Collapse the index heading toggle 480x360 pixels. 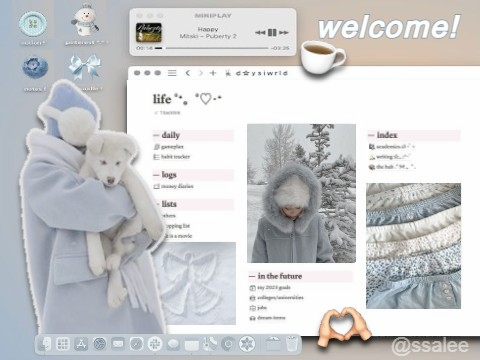371,135
